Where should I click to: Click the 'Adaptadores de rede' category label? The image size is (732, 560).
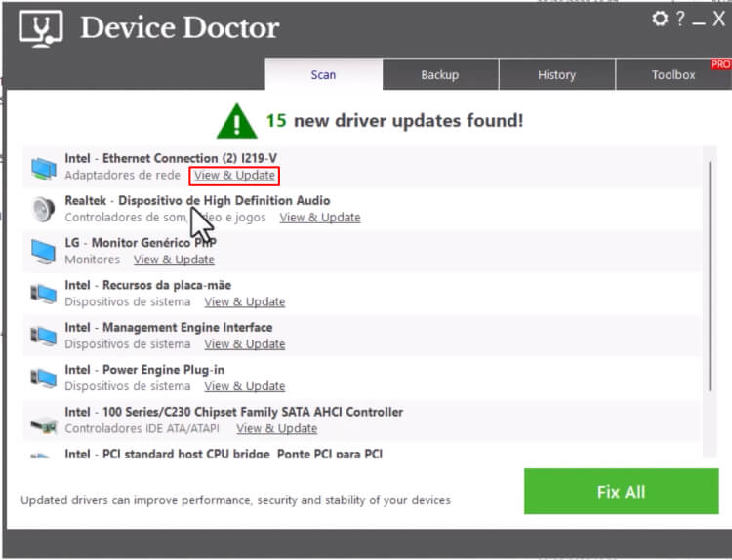[122, 175]
